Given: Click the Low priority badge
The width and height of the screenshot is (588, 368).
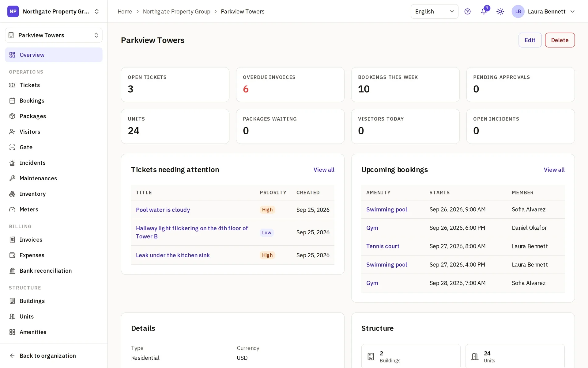Looking at the screenshot, I should (x=266, y=232).
